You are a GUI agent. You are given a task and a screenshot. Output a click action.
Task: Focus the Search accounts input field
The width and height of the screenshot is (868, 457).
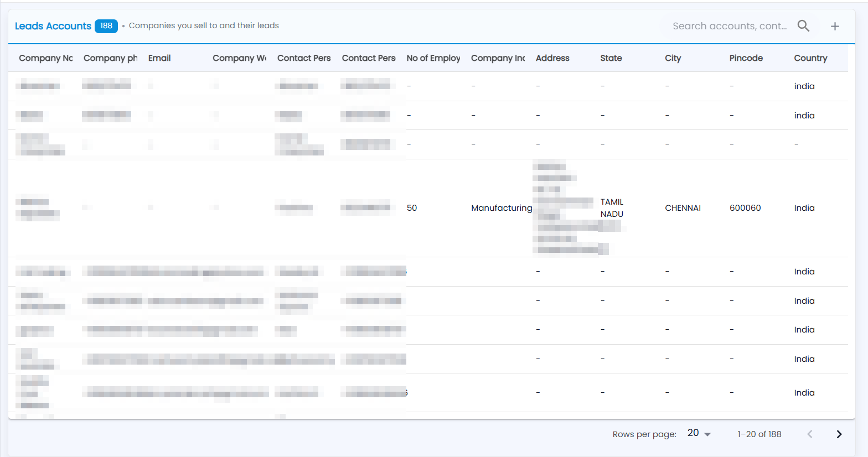click(730, 26)
